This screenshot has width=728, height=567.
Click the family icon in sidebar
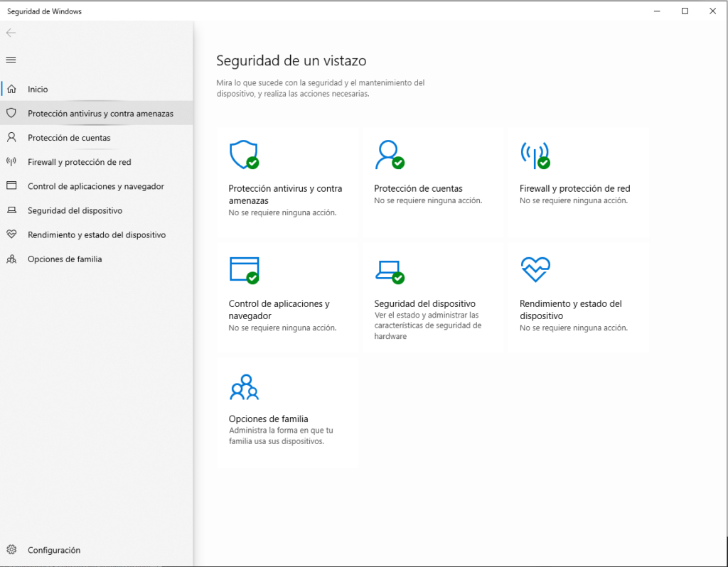tap(11, 259)
